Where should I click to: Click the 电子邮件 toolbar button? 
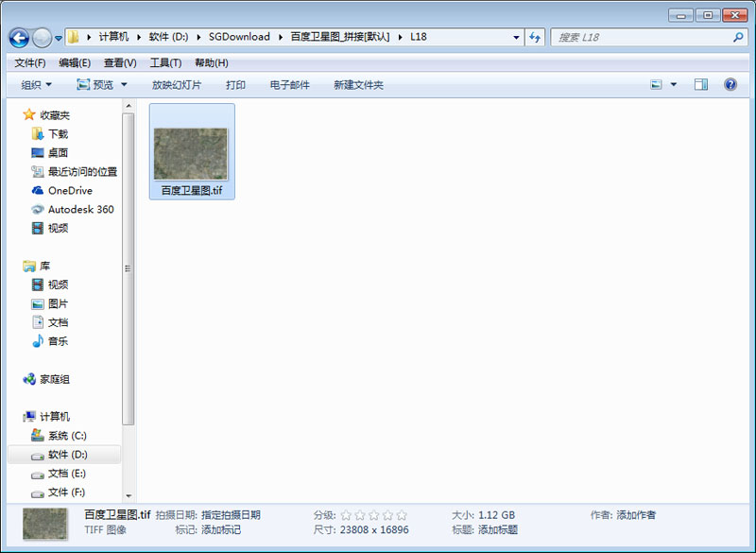pyautogui.click(x=290, y=85)
